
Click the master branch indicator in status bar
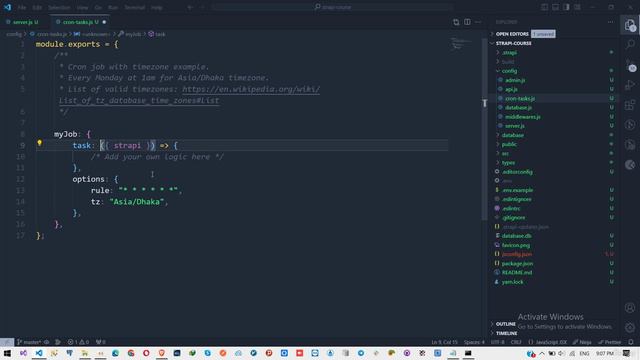coord(29,342)
